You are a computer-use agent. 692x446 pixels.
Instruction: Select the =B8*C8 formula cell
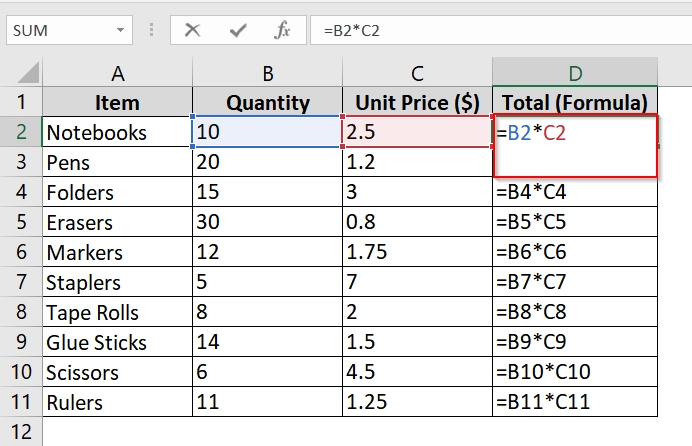[x=575, y=312]
